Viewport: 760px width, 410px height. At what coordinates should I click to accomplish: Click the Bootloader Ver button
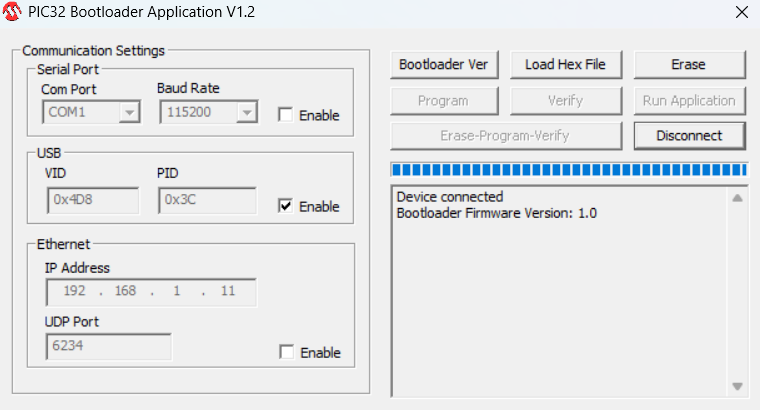(444, 64)
